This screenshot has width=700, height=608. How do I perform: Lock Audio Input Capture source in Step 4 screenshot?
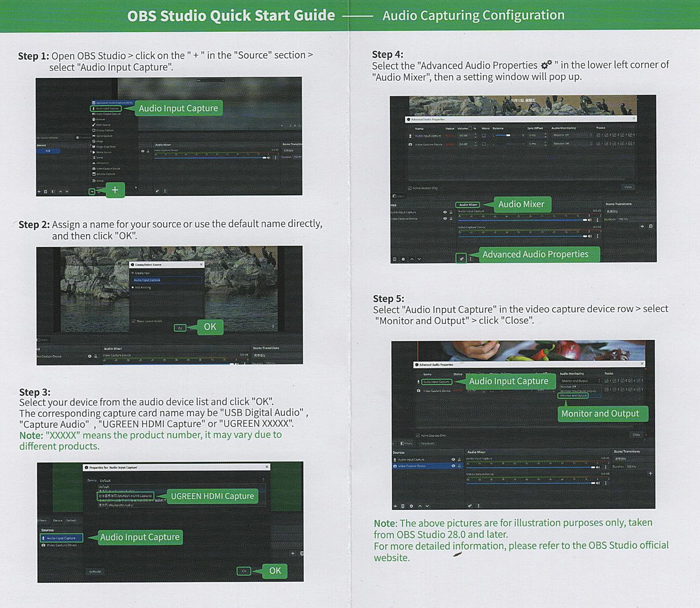click(x=451, y=212)
